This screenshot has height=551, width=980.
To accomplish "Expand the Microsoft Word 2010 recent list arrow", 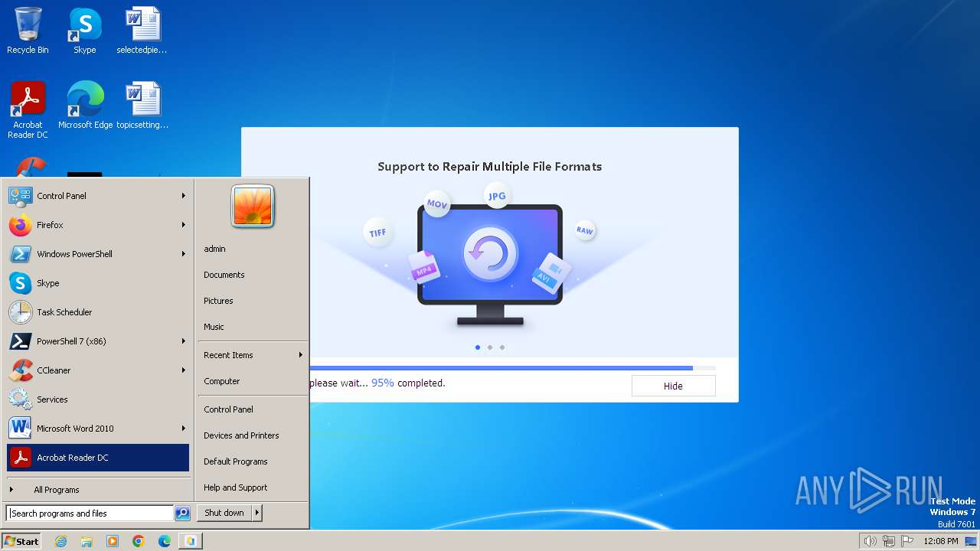I will pyautogui.click(x=184, y=429).
